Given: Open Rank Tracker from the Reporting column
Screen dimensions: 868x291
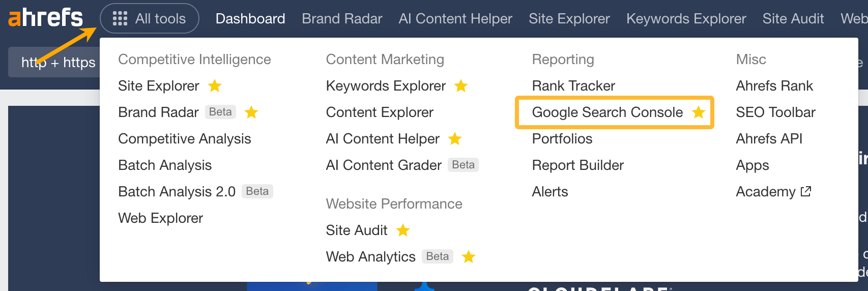Looking at the screenshot, I should coord(573,86).
